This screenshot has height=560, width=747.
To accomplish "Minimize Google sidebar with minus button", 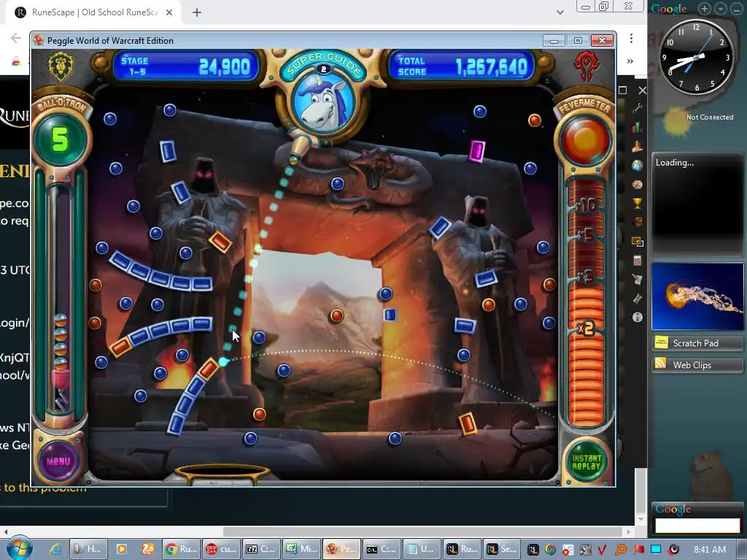I will click(x=737, y=9).
